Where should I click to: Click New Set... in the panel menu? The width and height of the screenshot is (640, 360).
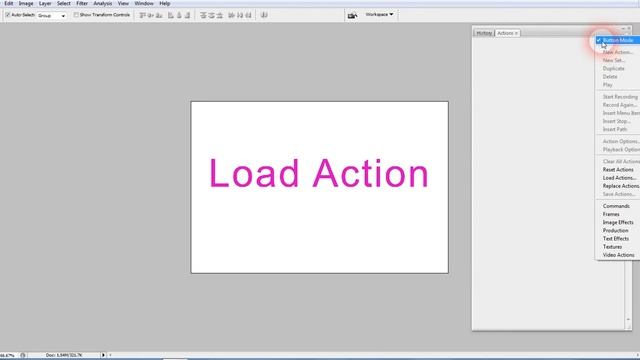click(613, 60)
